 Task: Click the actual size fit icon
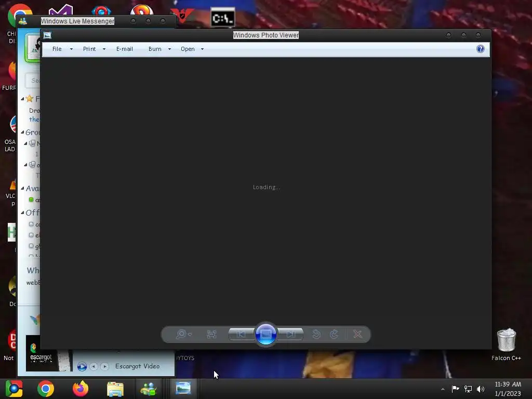pos(212,334)
